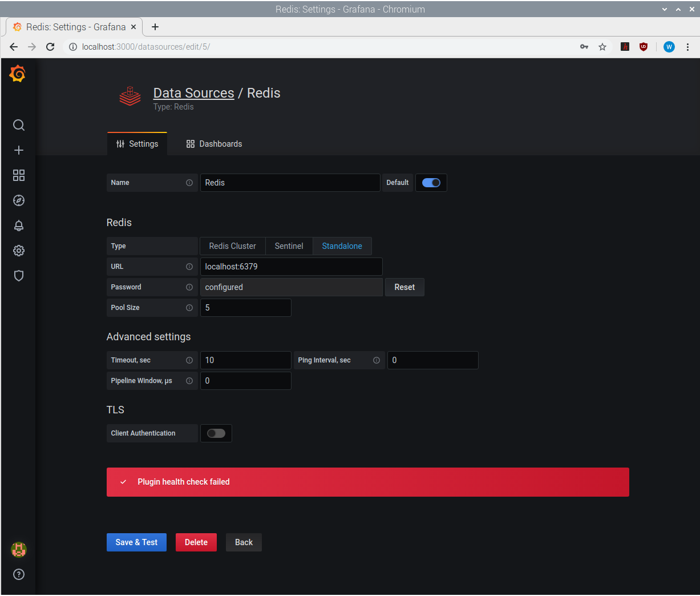
Task: Click the Save & Test button
Action: coord(136,542)
